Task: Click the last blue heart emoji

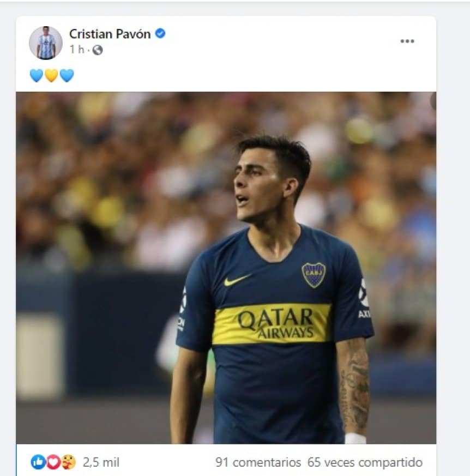Action: click(x=67, y=75)
